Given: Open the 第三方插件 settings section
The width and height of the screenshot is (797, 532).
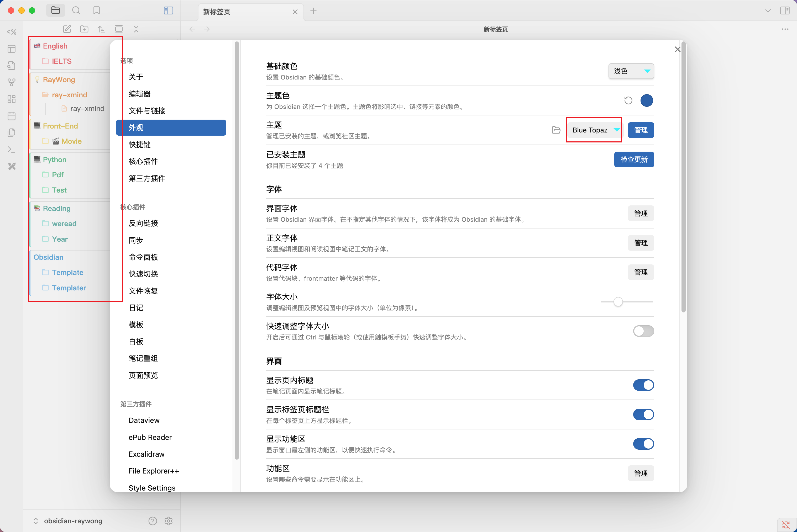Looking at the screenshot, I should 171,178.
